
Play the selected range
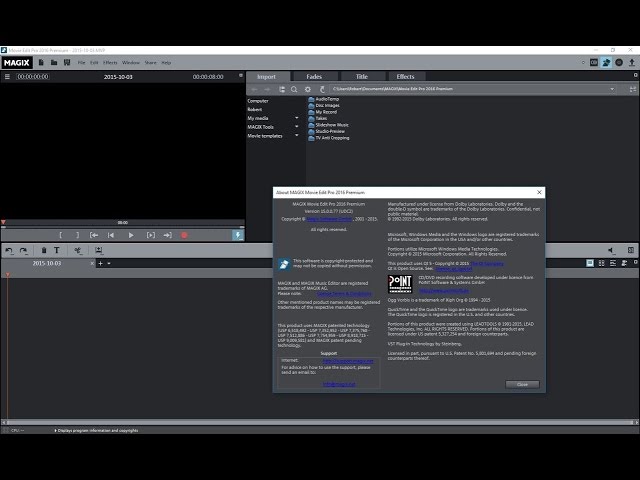(151, 235)
